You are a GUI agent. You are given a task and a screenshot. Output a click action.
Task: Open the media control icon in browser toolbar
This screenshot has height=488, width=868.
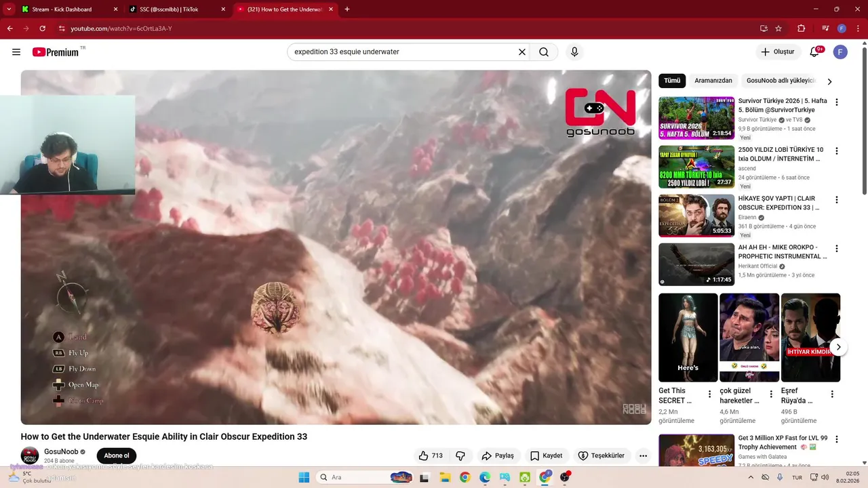[825, 28]
